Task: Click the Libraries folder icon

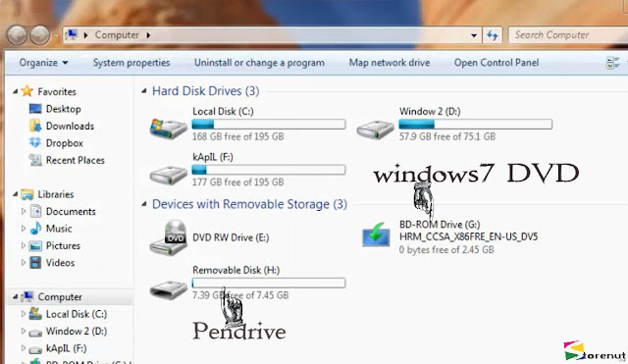Action: (27, 194)
